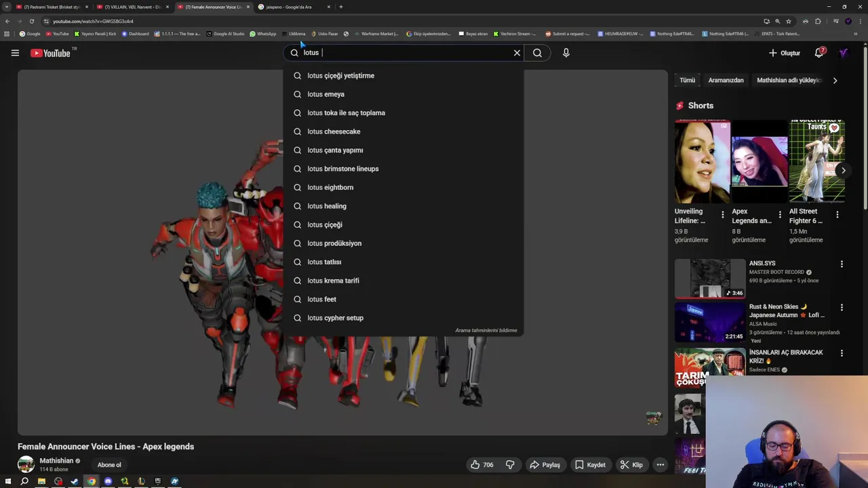Select the 'Mathishian adlı yükleyici' chip

pos(789,80)
